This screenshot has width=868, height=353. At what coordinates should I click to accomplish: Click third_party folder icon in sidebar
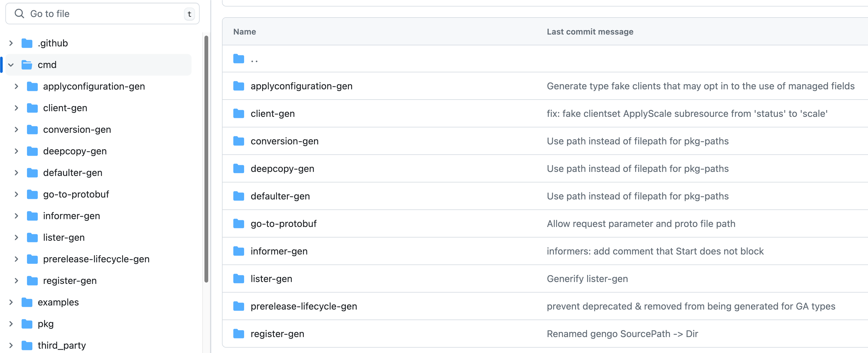[27, 345]
